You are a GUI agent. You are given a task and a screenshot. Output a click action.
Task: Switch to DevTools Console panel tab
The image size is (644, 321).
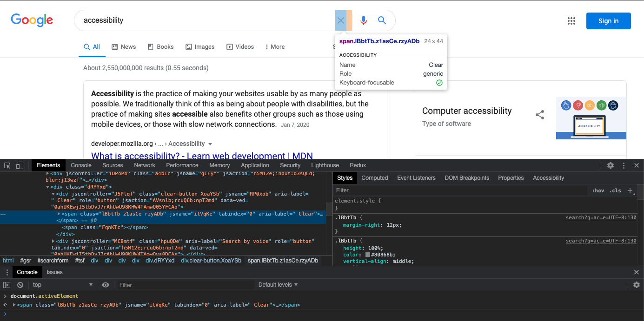click(81, 165)
